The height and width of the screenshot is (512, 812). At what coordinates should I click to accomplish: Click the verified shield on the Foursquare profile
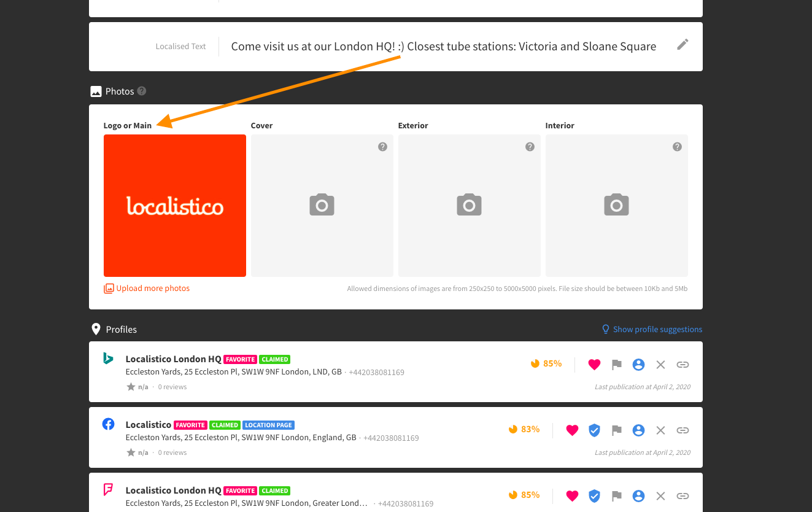[594, 496]
